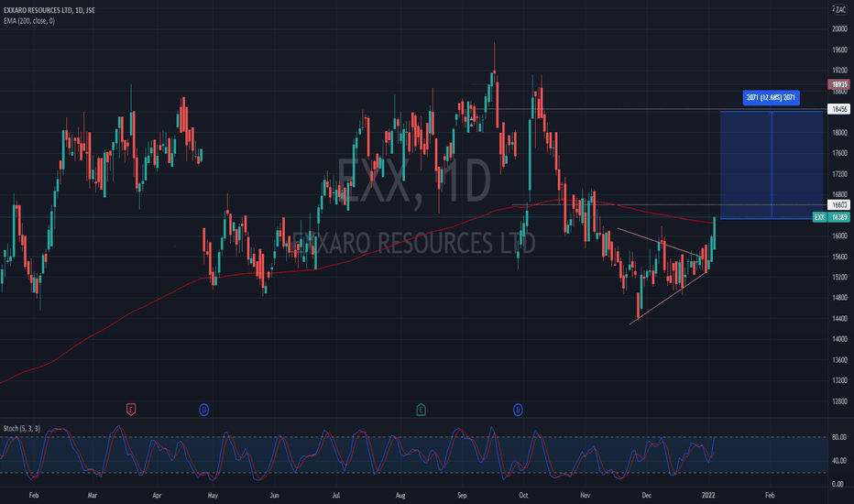Click 12800 on the price axis
The image size is (854, 504).
pos(839,401)
